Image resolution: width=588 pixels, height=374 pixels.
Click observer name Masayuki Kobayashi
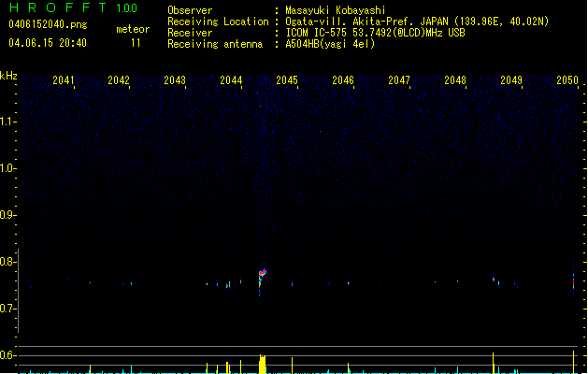[x=336, y=10]
